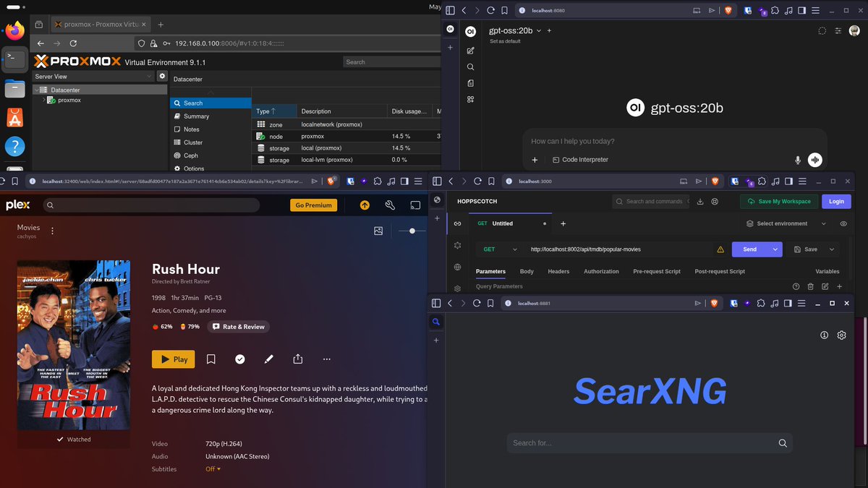
Task: Open the GET method dropdown in Hoppscotch
Action: (500, 249)
